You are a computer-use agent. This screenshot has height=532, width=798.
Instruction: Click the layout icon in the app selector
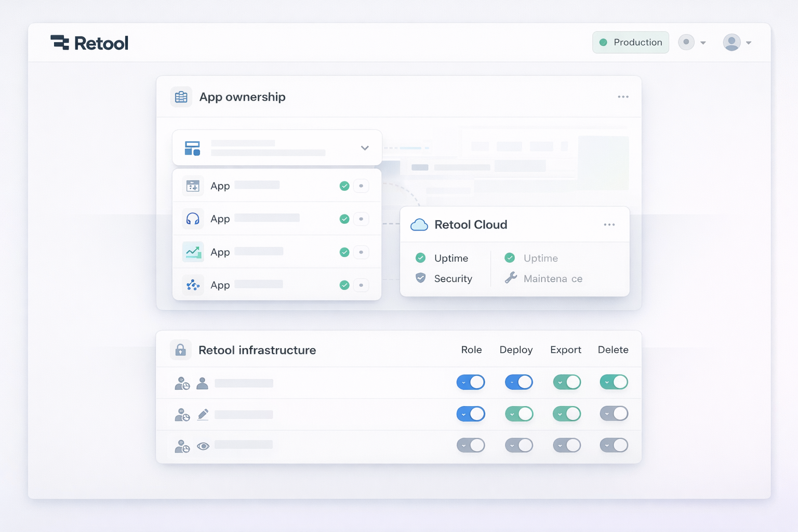[192, 148]
